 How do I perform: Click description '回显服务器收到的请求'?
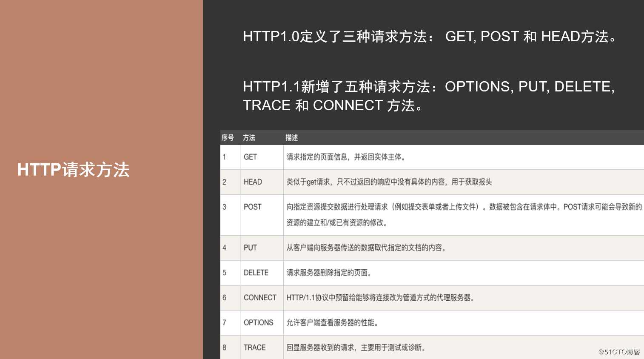tap(356, 348)
